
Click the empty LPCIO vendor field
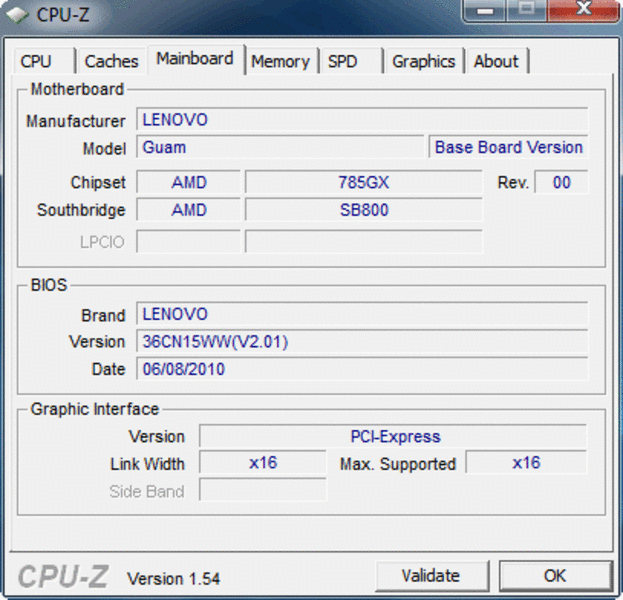189,241
